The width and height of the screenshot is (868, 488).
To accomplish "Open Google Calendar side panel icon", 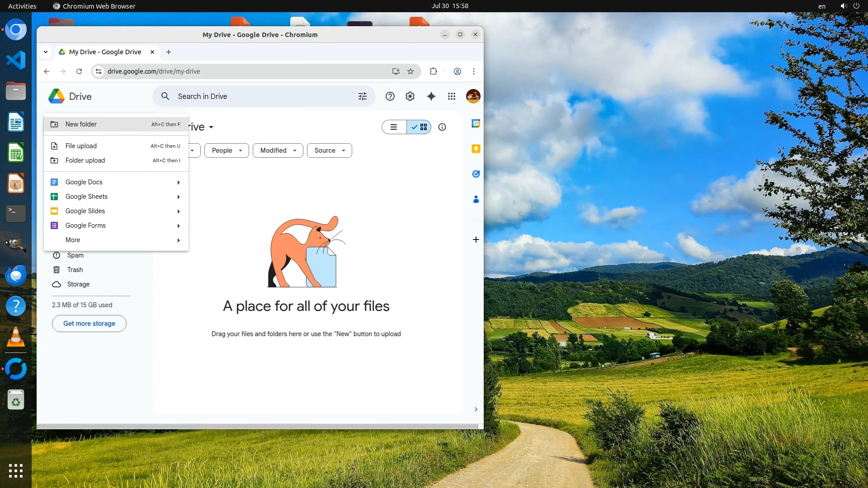I will 476,123.
